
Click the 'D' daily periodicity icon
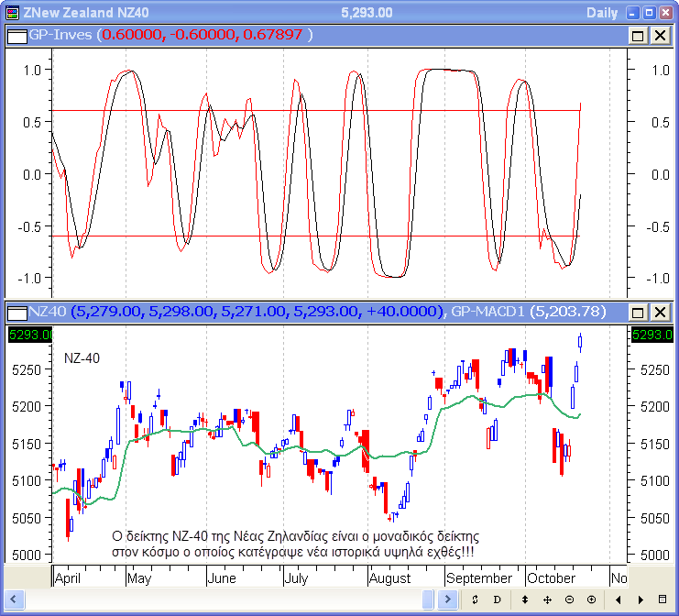tap(498, 599)
